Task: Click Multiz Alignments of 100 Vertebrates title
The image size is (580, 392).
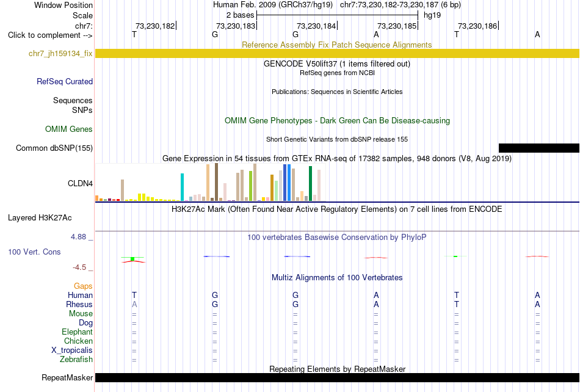Action: 337,278
